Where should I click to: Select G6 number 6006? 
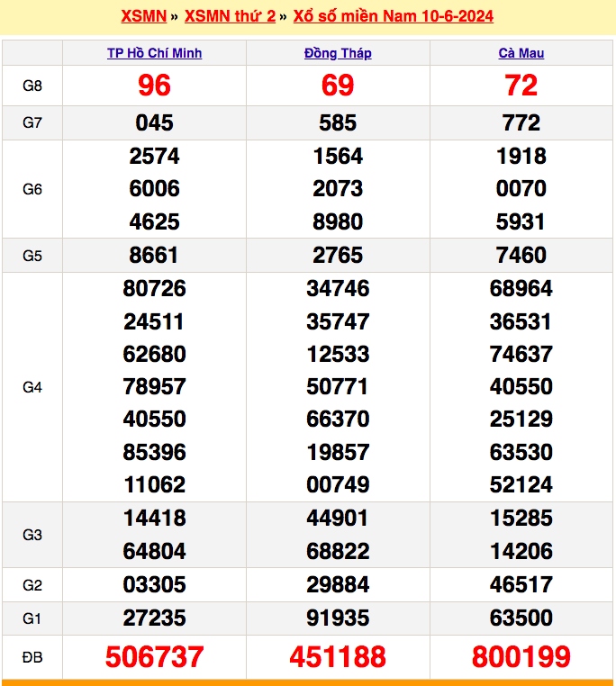[x=154, y=188]
